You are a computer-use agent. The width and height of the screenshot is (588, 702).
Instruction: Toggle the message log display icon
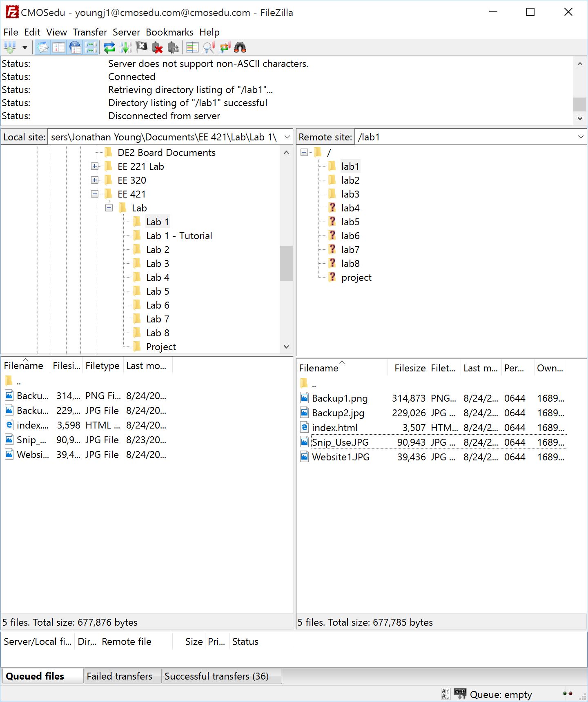point(42,48)
